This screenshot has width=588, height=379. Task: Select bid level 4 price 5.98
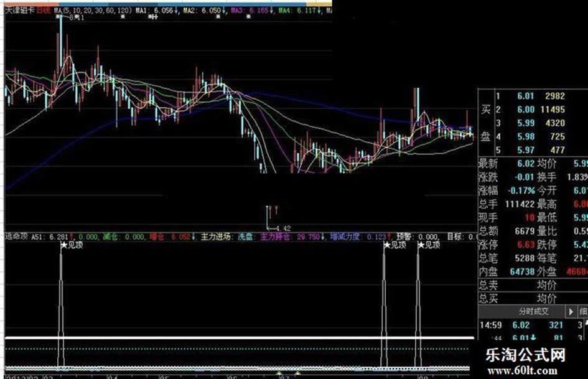tap(525, 136)
